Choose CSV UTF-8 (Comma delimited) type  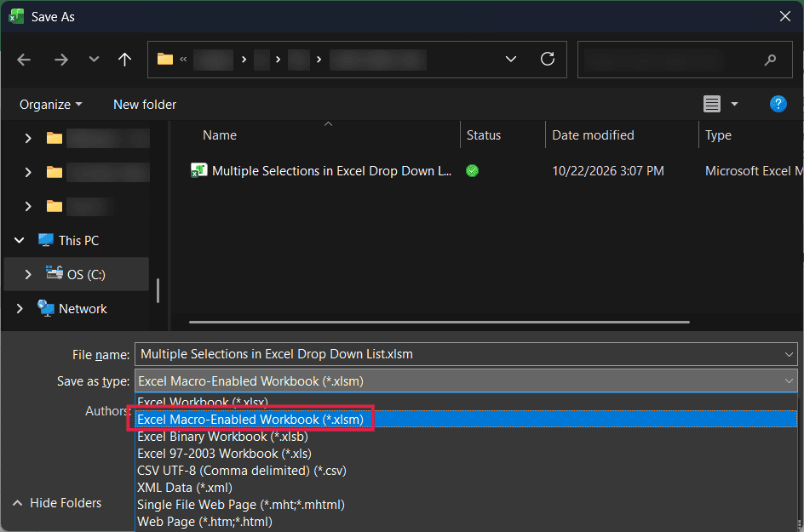[x=466, y=471]
